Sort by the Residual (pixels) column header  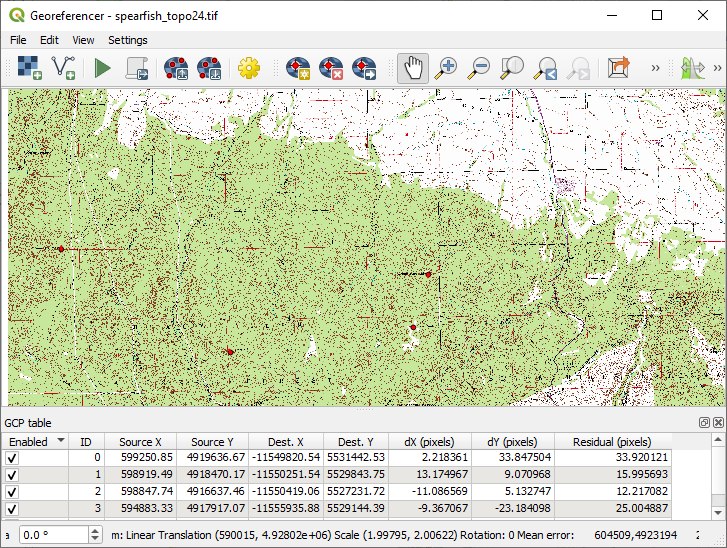pos(611,442)
